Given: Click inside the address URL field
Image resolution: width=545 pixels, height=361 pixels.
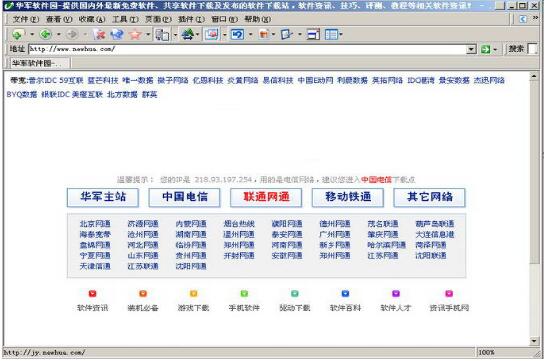Looking at the screenshot, I should click(x=247, y=49).
